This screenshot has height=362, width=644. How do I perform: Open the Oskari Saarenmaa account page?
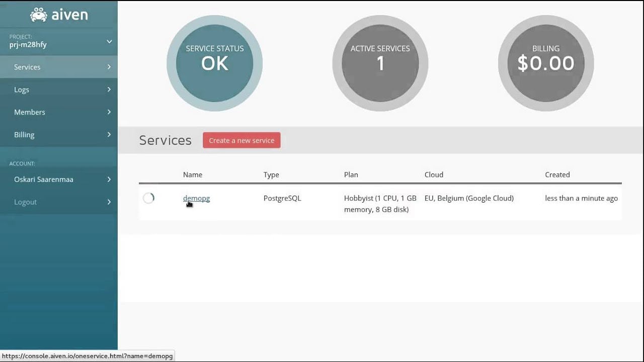[x=59, y=179]
